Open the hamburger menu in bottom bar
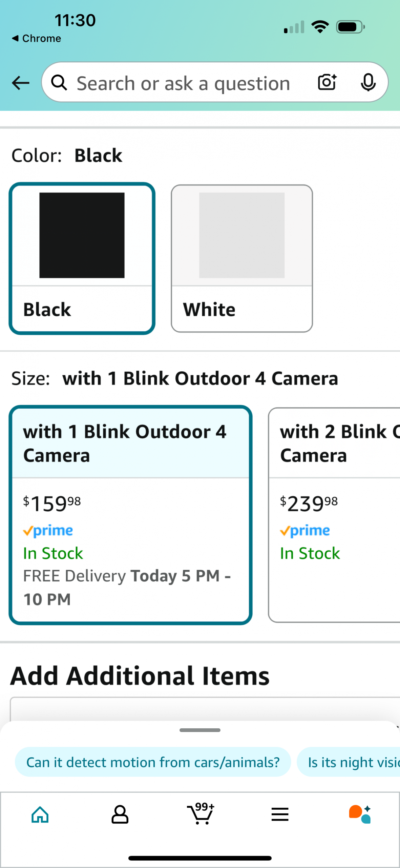The width and height of the screenshot is (400, 868). point(280,814)
